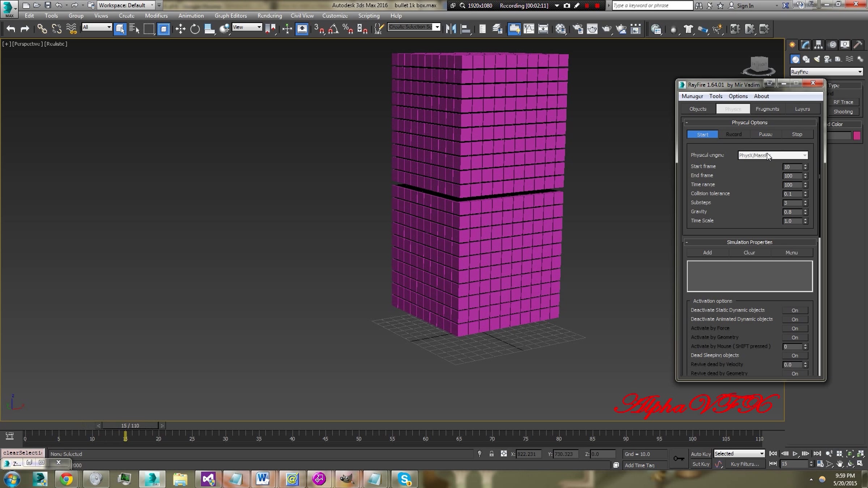The width and height of the screenshot is (868, 488).
Task: Toggle Dead Sleeping objects On button
Action: click(x=794, y=356)
